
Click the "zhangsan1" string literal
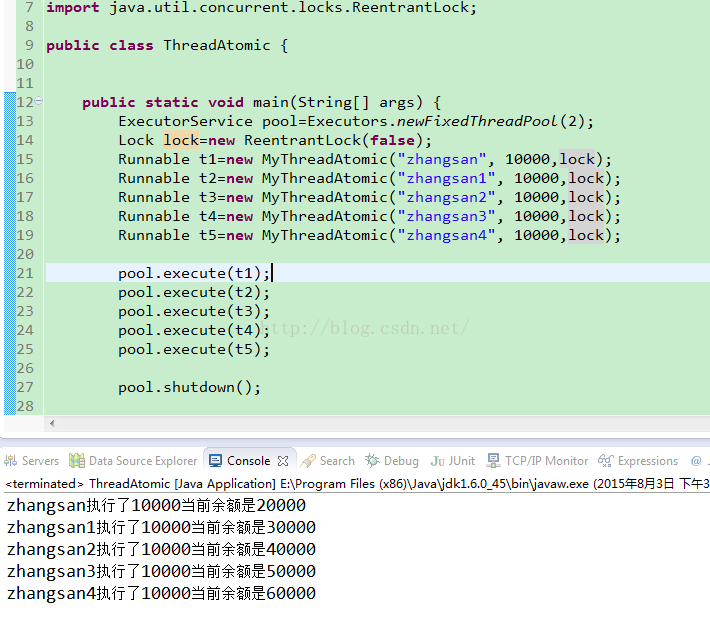(446, 178)
